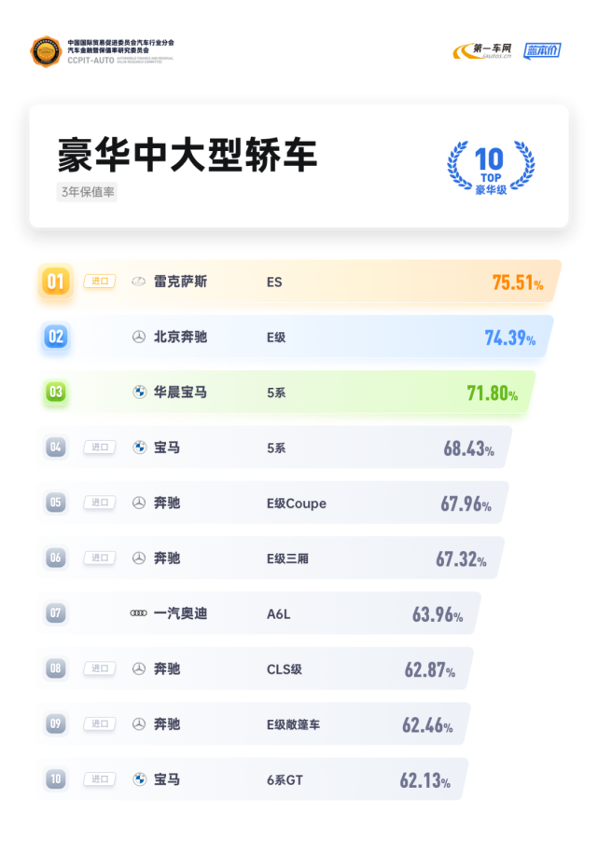Click the blue 02 rank badge

[56, 337]
